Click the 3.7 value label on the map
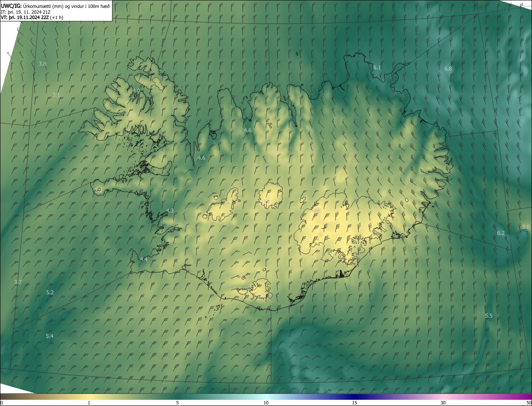The image size is (532, 406). click(x=17, y=282)
